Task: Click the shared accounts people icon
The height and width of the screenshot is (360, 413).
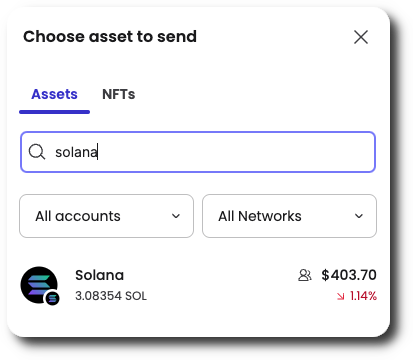Action: (305, 275)
